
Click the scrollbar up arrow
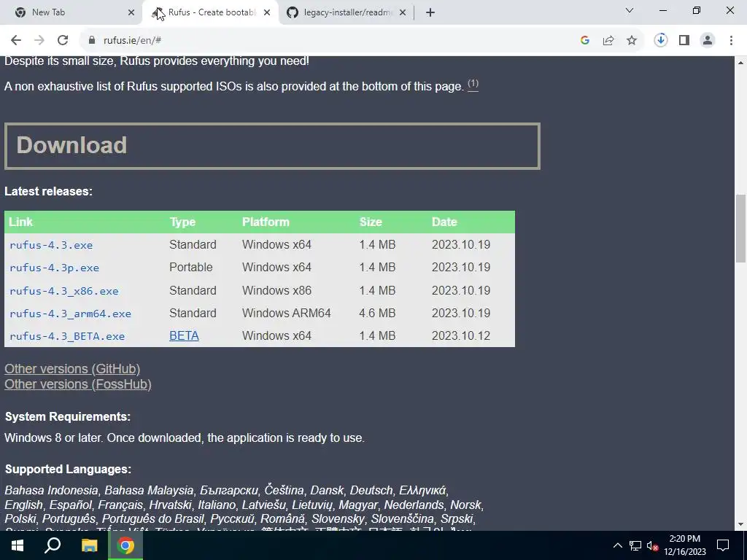point(741,63)
